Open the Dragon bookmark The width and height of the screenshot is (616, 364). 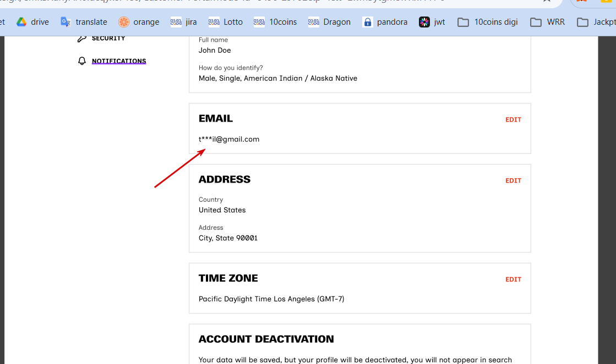click(329, 22)
